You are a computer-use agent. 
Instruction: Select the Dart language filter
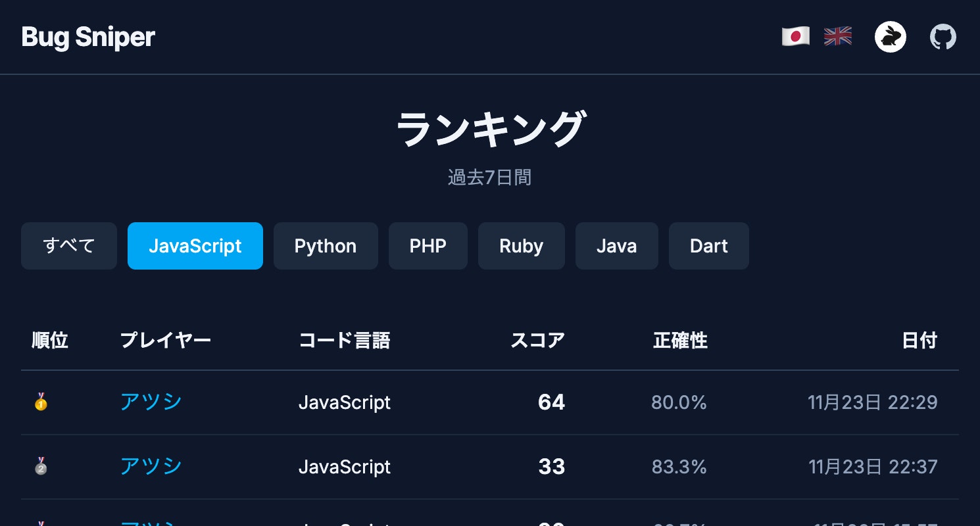coord(708,245)
